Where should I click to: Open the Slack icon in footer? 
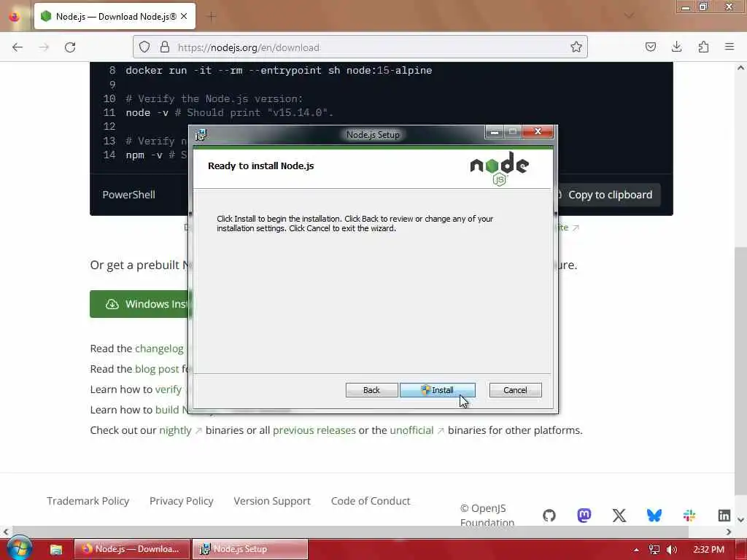[x=689, y=516]
